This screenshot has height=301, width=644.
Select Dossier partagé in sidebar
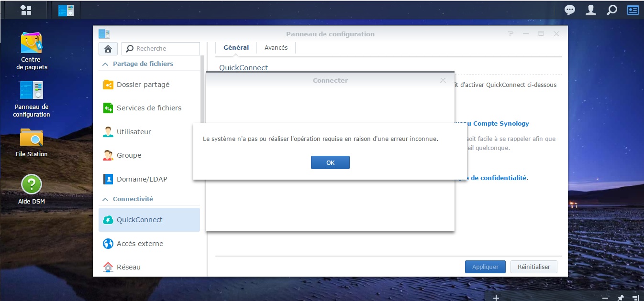point(143,85)
